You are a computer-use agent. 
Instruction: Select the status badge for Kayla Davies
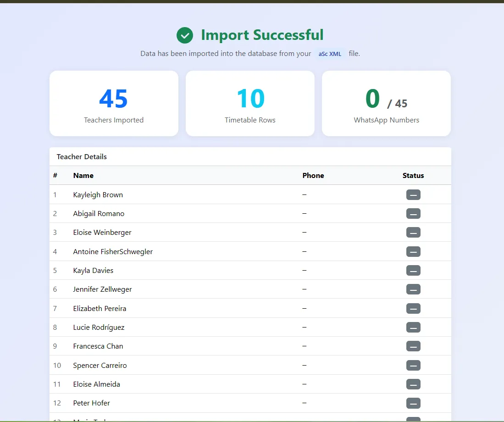click(413, 270)
